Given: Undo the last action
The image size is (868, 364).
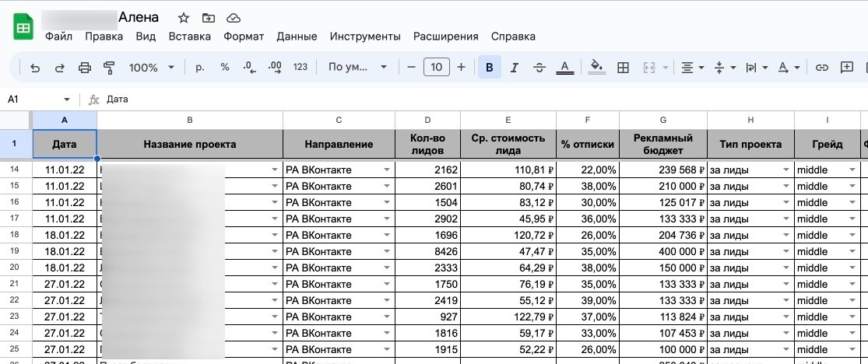Looking at the screenshot, I should coord(35,68).
